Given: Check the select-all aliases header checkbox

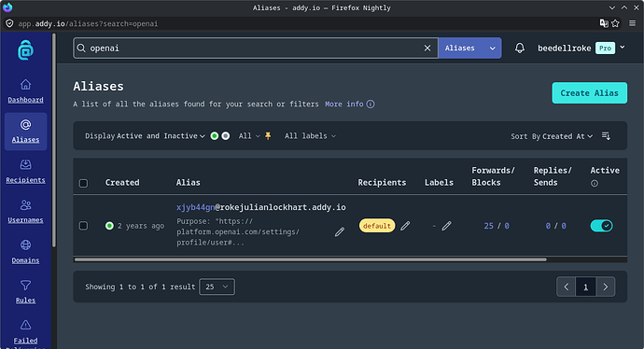Looking at the screenshot, I should click(x=83, y=183).
